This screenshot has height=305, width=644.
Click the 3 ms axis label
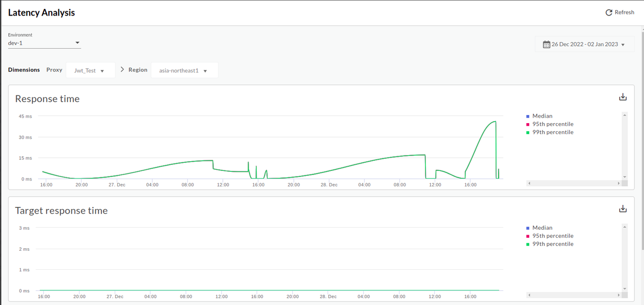coord(25,228)
